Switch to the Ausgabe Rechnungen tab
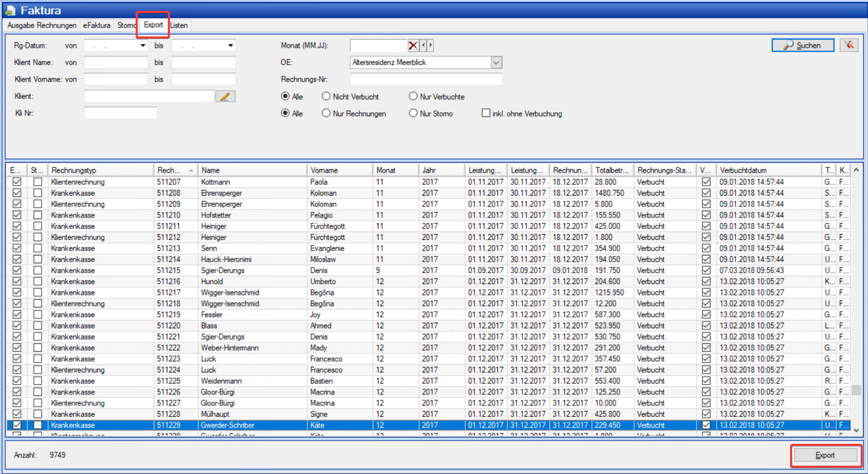This screenshot has height=474, width=868. click(42, 25)
